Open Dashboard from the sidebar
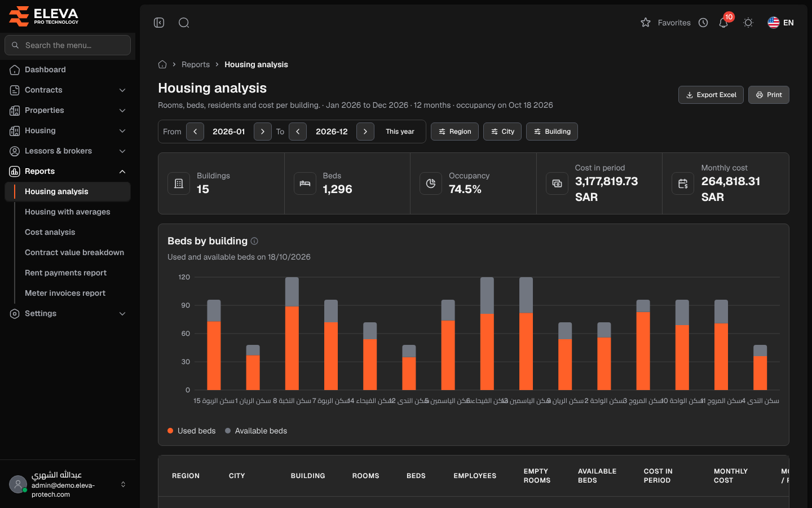Viewport: 812px width, 508px height. [68, 69]
